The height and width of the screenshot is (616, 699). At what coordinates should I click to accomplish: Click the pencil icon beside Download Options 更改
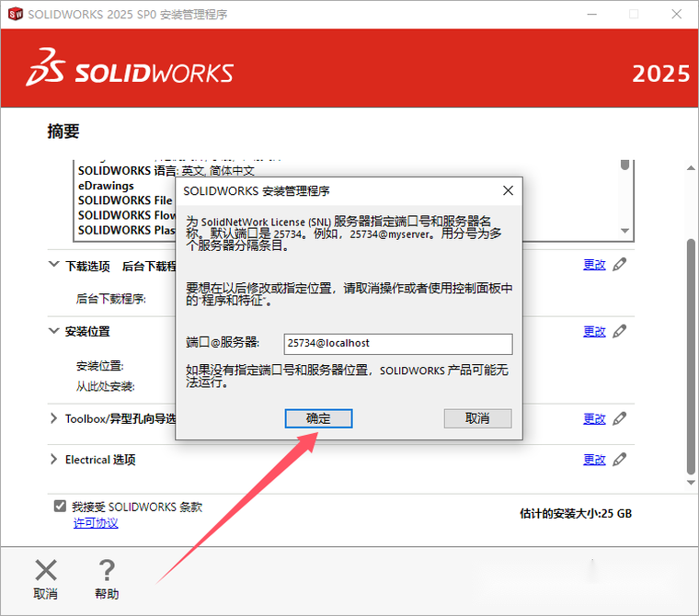pos(620,265)
